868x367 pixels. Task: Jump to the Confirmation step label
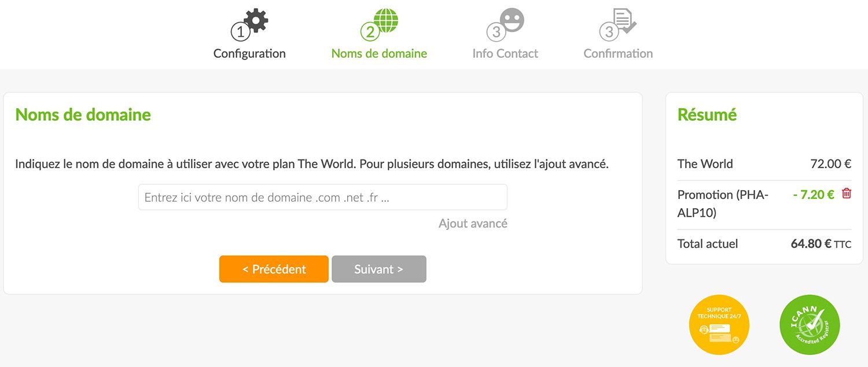click(x=618, y=54)
